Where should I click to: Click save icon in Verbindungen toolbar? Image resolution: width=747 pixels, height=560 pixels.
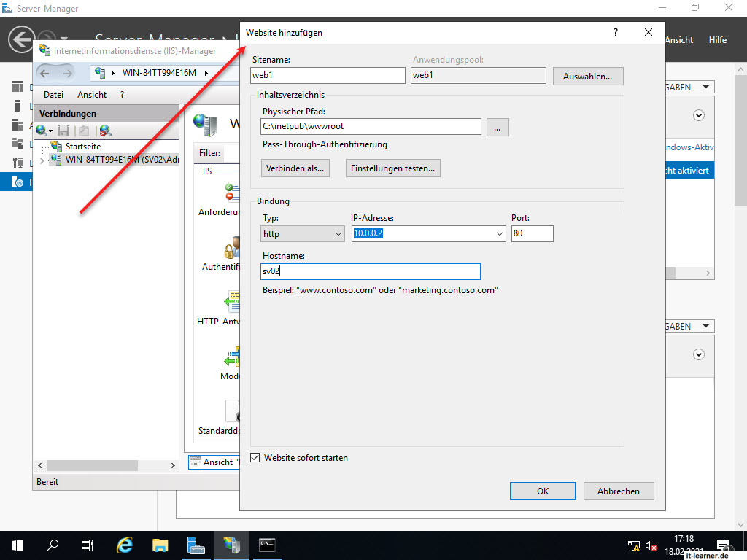(63, 130)
